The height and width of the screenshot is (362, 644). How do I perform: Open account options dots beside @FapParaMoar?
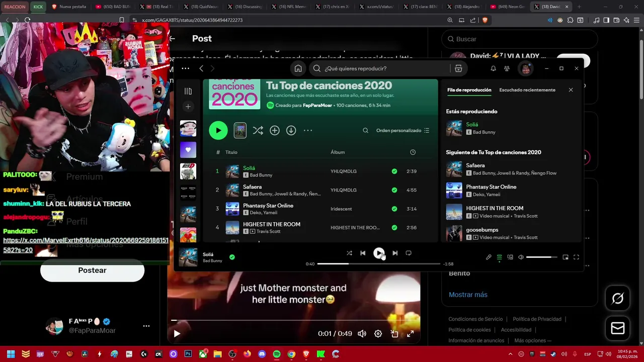146,326
